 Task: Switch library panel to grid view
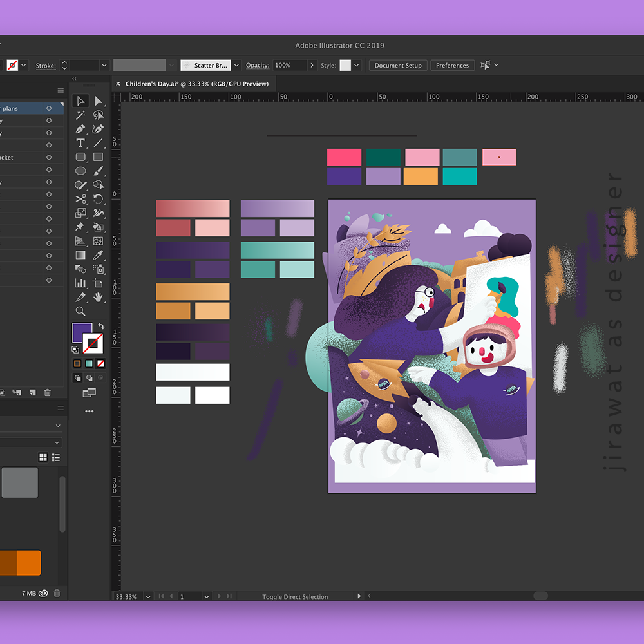pos(43,457)
